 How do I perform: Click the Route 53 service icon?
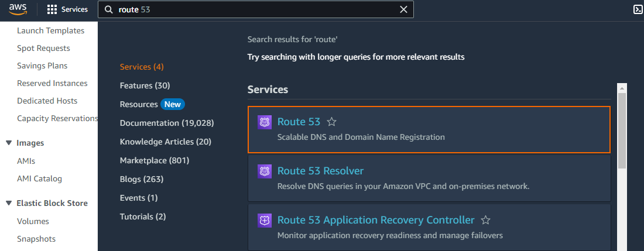click(x=265, y=122)
